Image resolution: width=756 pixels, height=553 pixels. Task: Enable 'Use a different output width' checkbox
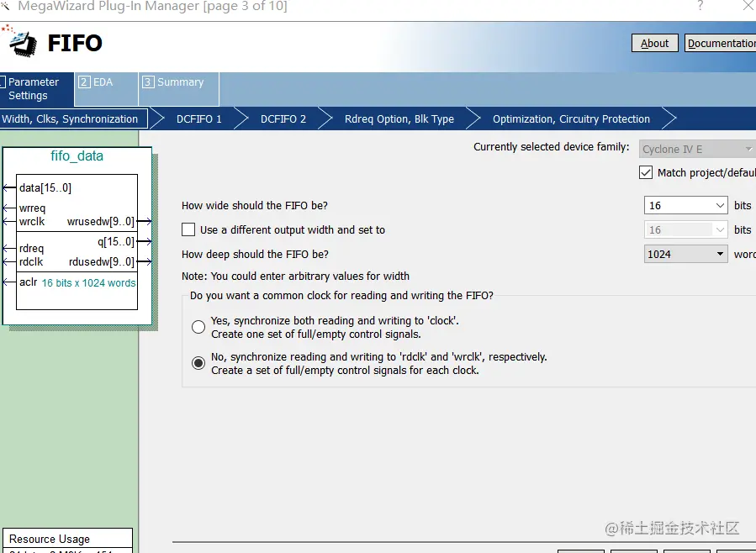[188, 229]
